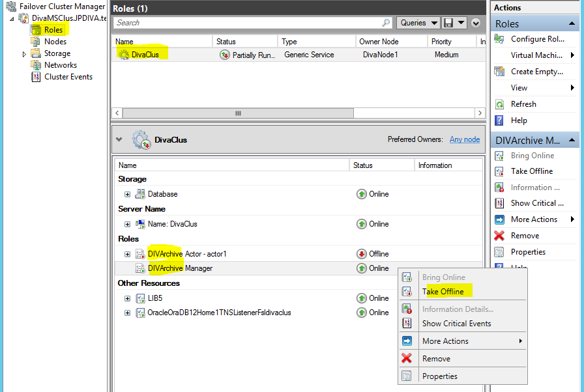Click Take Offline in the Actions pane
584x392 pixels.
[x=531, y=171]
